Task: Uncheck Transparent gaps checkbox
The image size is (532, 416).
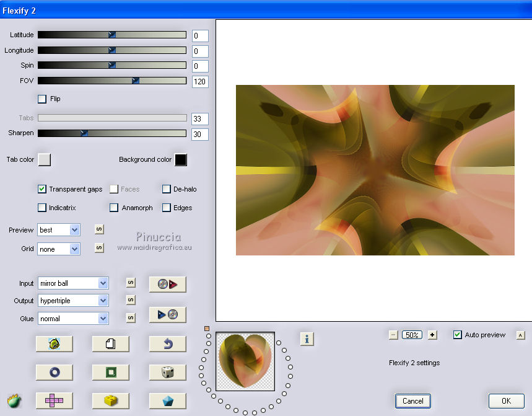Action: point(42,189)
